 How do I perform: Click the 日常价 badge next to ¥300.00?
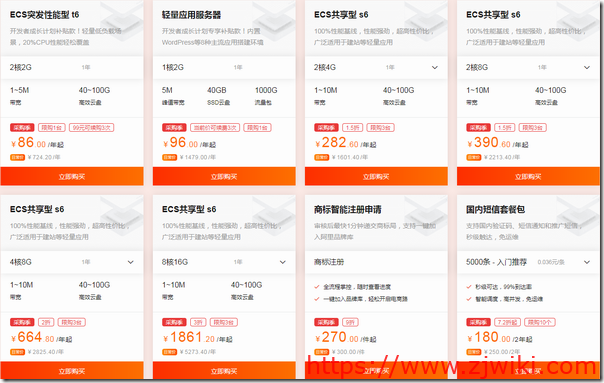322,352
